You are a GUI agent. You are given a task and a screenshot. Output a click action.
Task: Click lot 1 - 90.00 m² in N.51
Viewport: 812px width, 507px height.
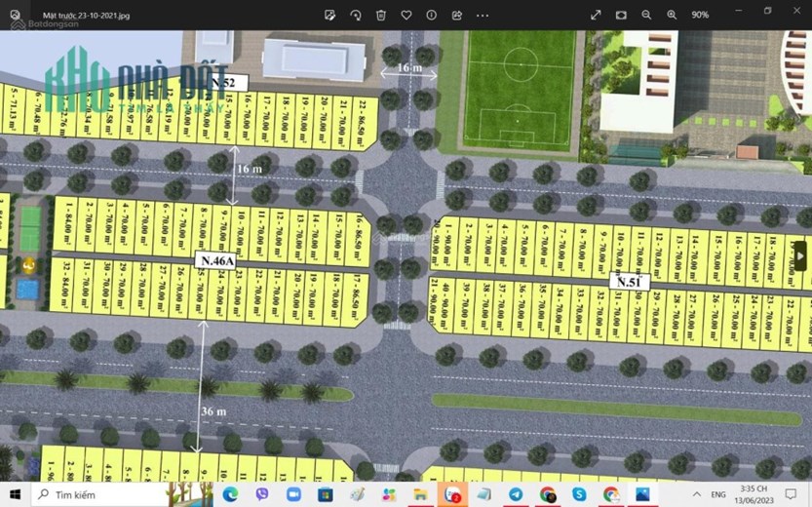pyautogui.click(x=446, y=244)
